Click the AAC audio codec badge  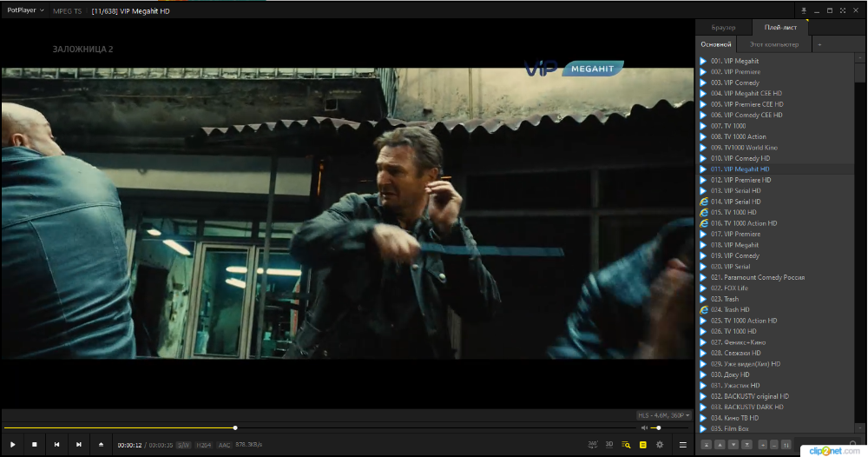tap(224, 445)
